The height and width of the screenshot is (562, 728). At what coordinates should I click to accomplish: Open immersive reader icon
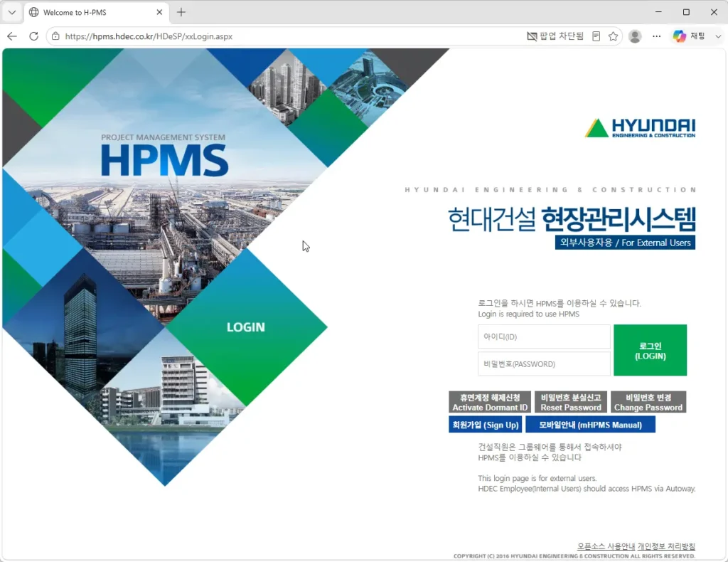[x=596, y=36]
